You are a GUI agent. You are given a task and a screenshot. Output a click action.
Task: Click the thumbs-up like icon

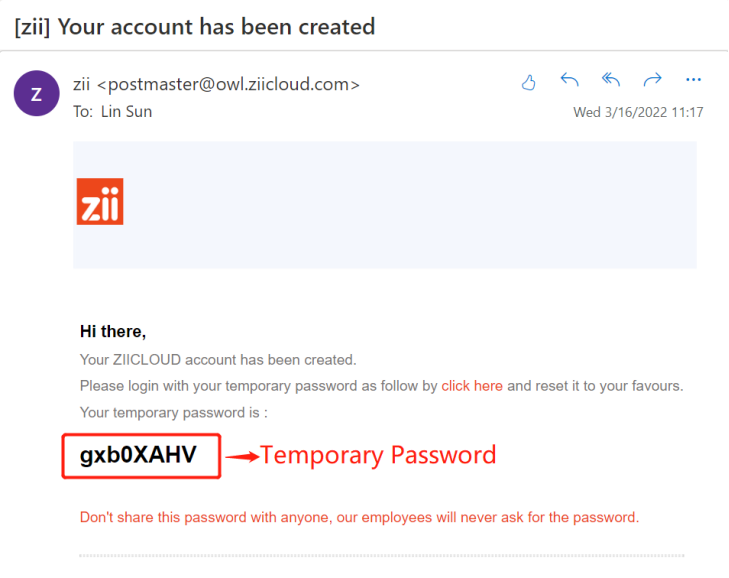point(529,82)
